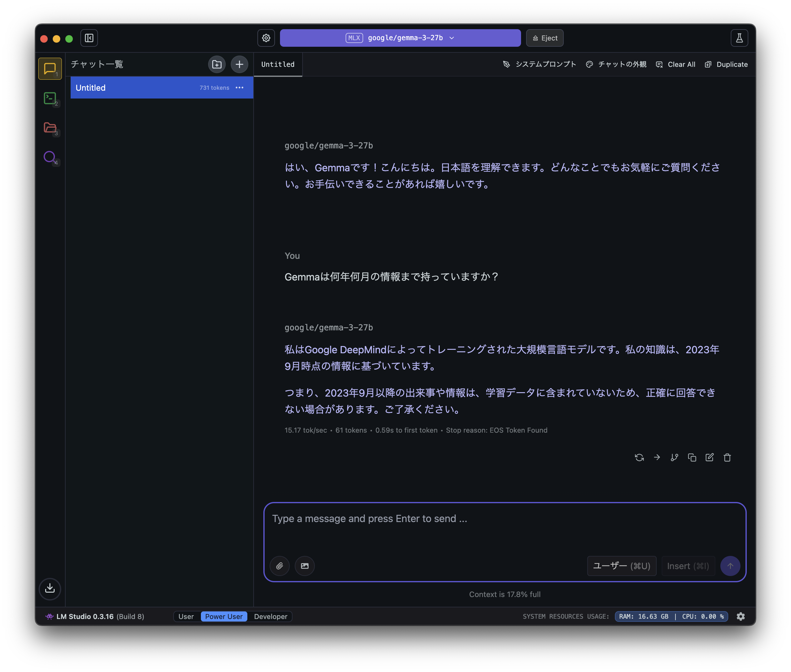Delete the last message with trash icon
This screenshot has height=672, width=791.
point(727,457)
